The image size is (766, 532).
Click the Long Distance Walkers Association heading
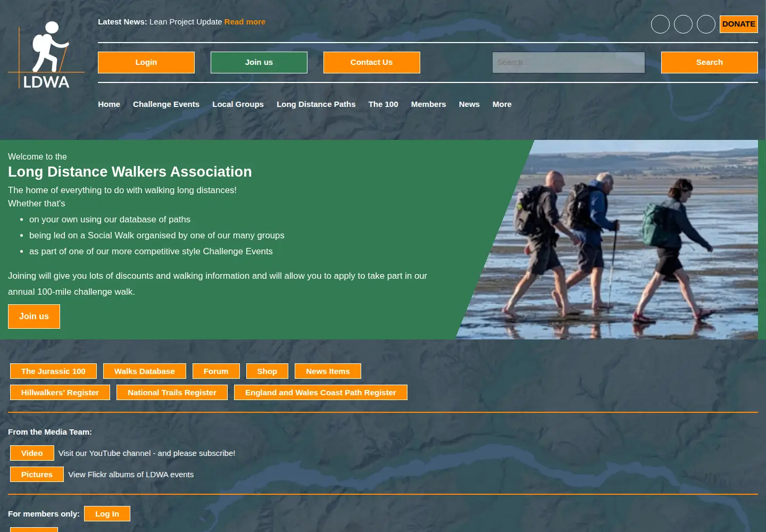click(130, 172)
